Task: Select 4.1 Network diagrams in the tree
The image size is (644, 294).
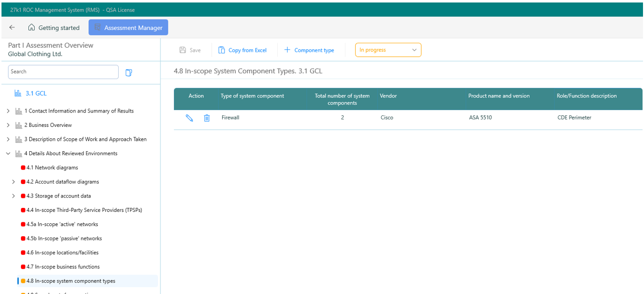Action: tap(56, 168)
